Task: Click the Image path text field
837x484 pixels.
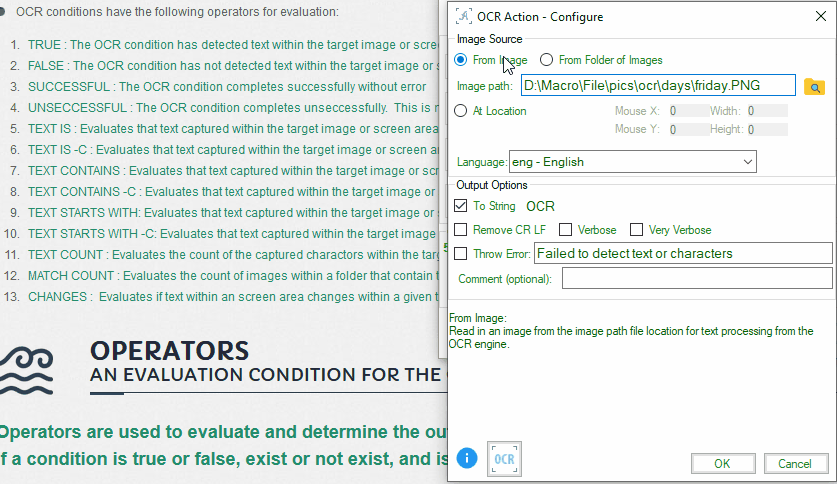Action: [657, 86]
